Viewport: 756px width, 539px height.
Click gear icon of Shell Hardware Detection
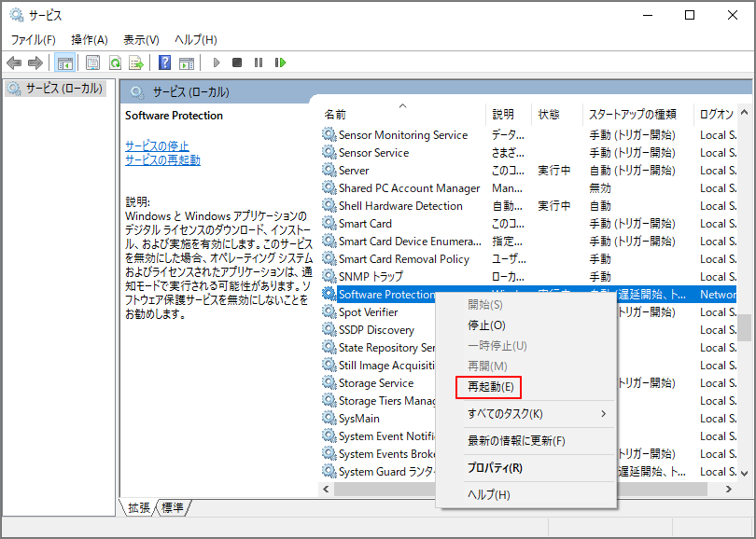pos(329,206)
